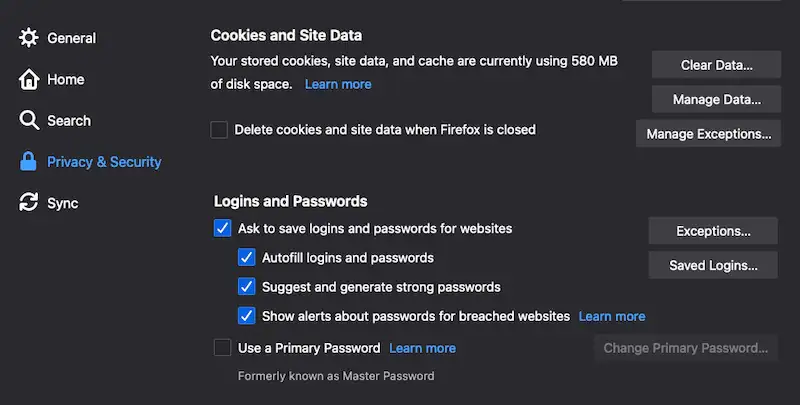The width and height of the screenshot is (800, 405).
Task: Open the Saved Logins list
Action: click(713, 265)
